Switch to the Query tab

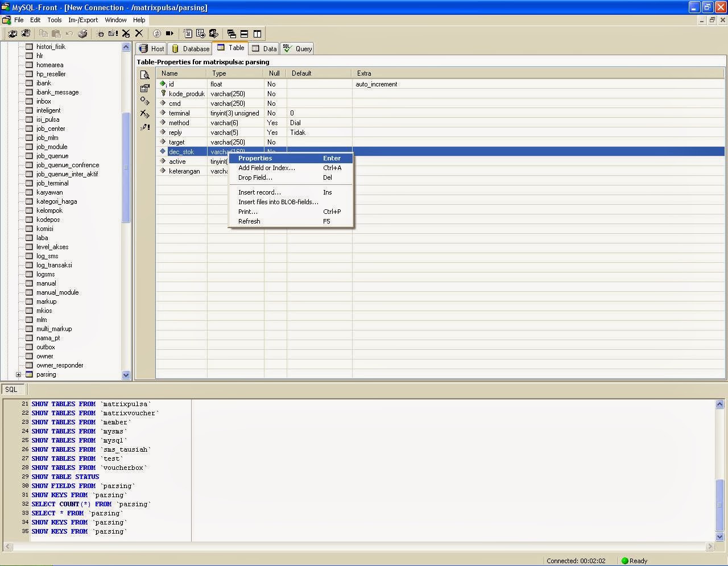tap(297, 49)
